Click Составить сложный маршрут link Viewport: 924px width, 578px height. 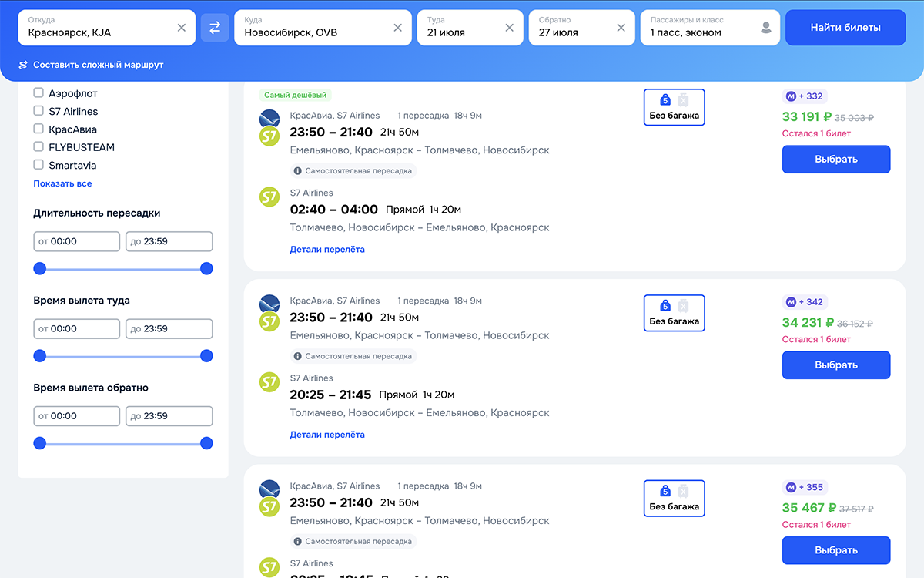[x=99, y=65]
